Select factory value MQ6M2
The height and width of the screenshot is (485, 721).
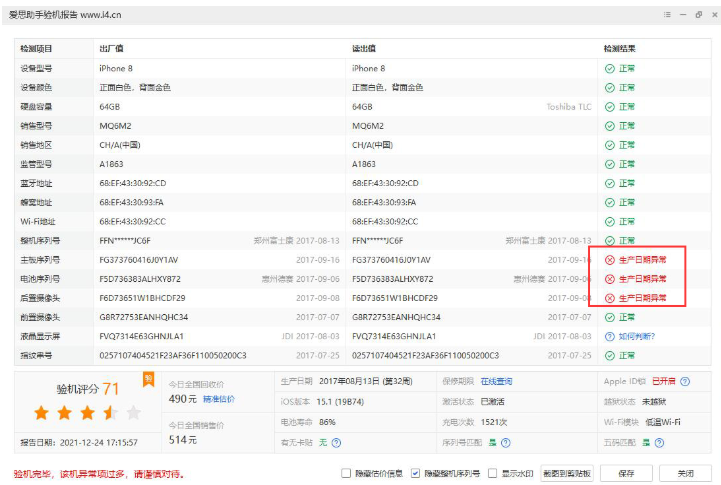point(115,126)
